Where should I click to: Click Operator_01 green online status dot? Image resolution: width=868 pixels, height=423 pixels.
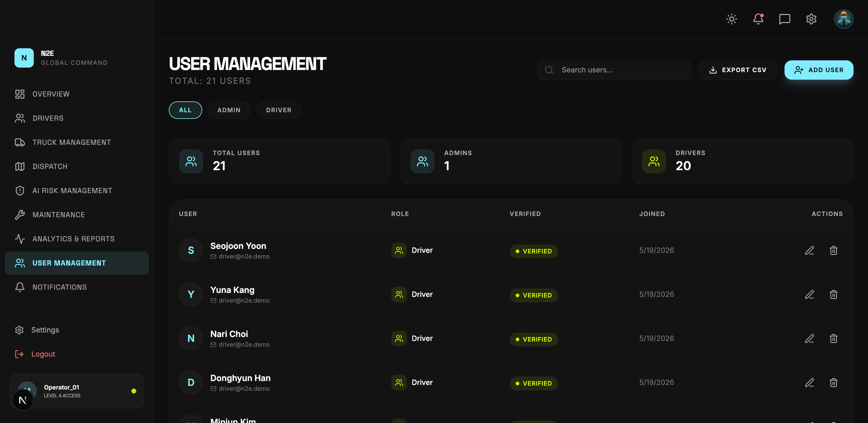pos(134,391)
